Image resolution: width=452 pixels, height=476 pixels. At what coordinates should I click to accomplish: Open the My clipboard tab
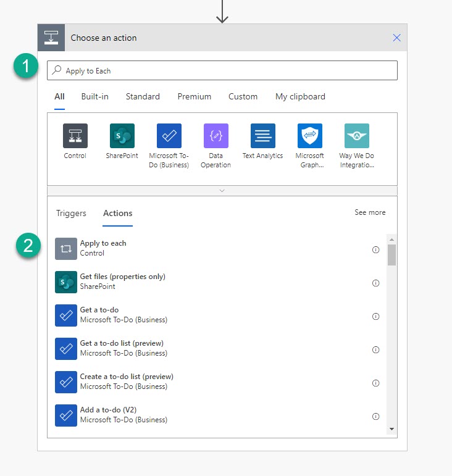pyautogui.click(x=300, y=97)
